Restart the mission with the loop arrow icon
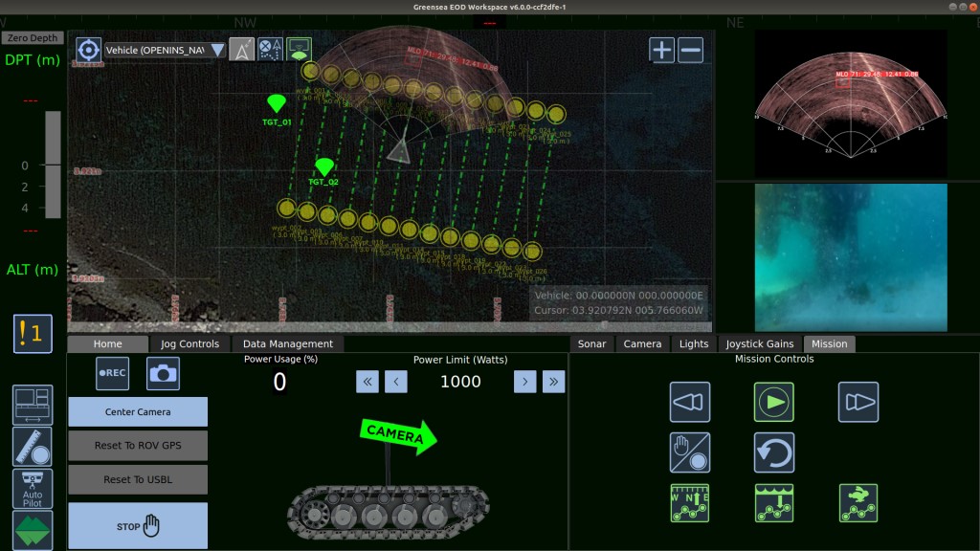This screenshot has height=551, width=980. tap(773, 452)
